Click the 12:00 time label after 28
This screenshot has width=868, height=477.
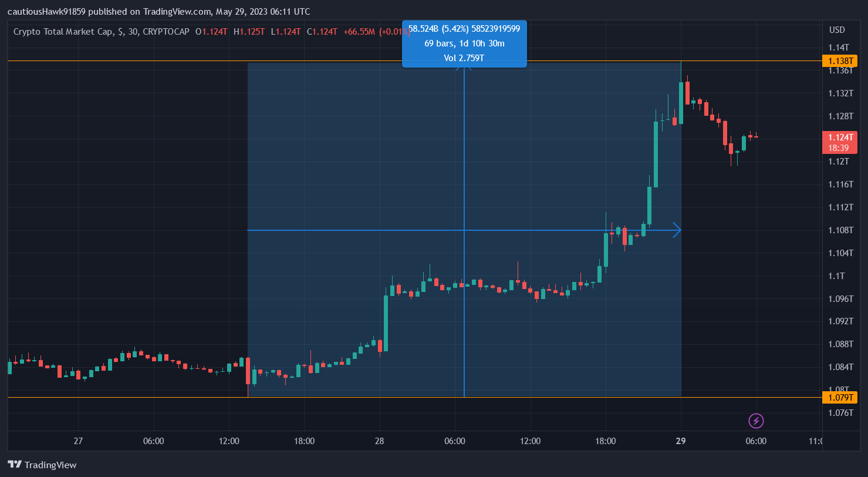click(530, 441)
